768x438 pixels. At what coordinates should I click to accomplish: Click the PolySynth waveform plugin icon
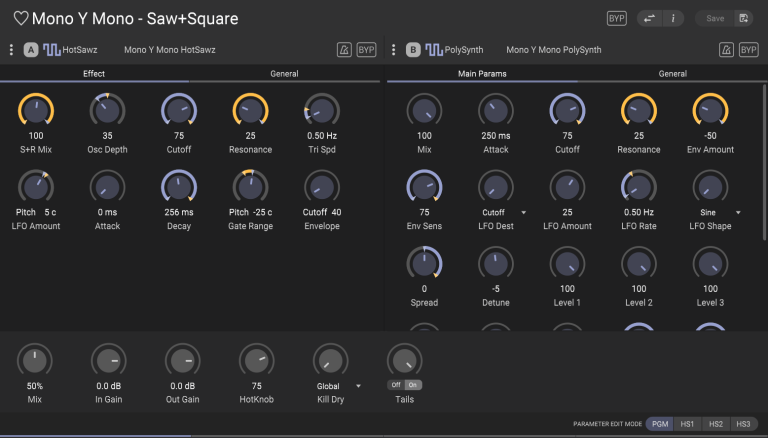(x=433, y=49)
